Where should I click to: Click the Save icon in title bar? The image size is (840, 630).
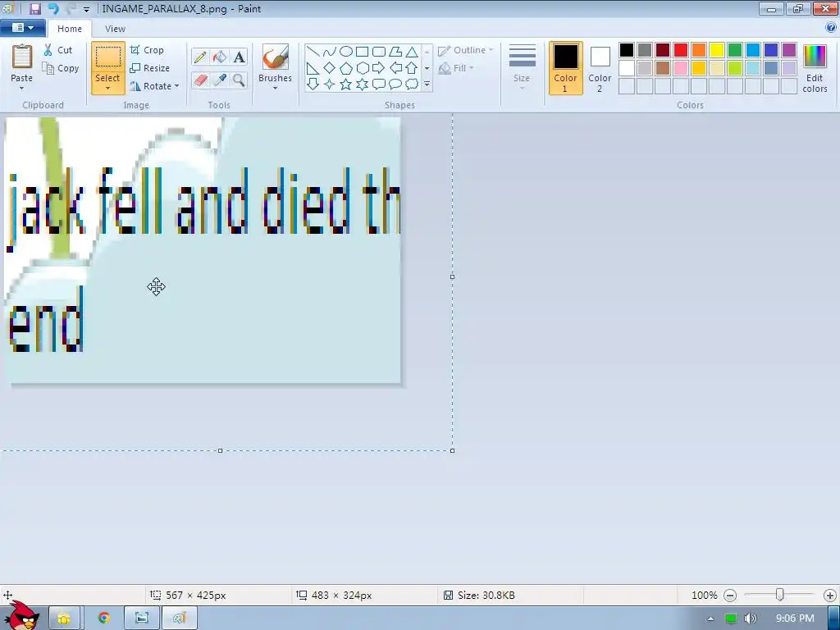point(35,8)
